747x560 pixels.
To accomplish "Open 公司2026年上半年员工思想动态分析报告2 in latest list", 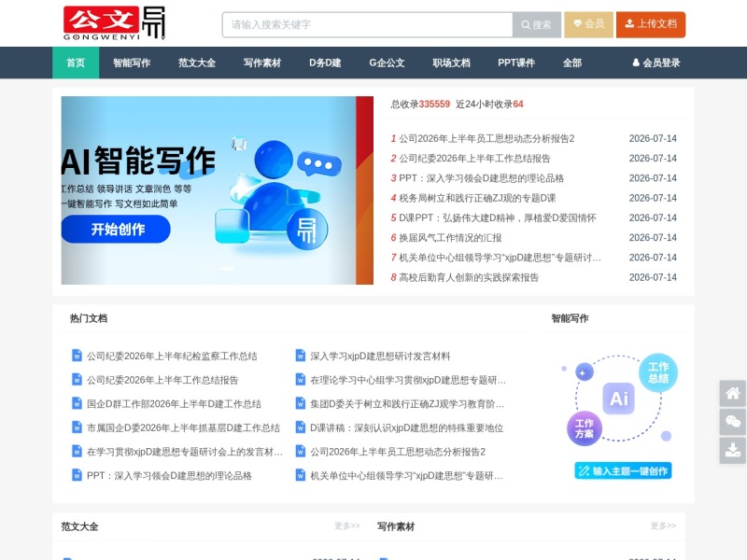I will click(486, 138).
